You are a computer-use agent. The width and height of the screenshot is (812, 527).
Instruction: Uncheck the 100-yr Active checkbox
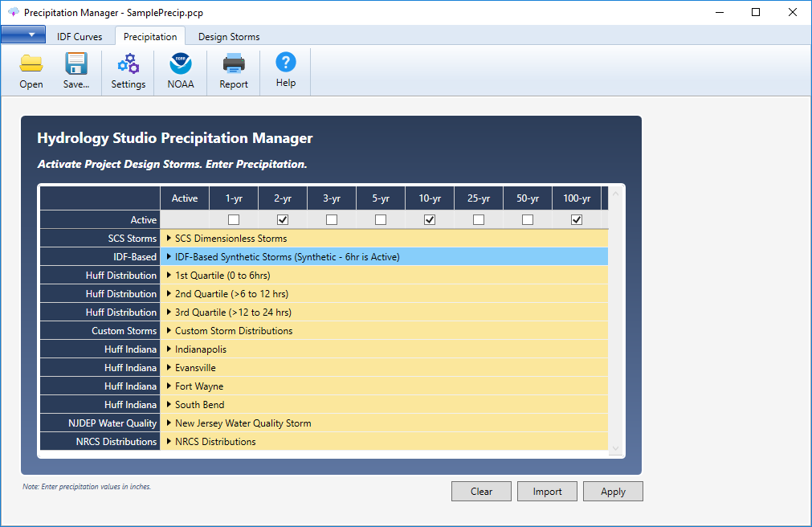tap(577, 219)
